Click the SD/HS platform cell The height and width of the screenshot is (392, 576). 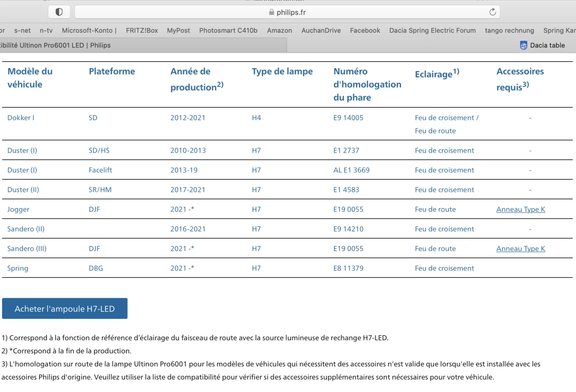point(99,151)
